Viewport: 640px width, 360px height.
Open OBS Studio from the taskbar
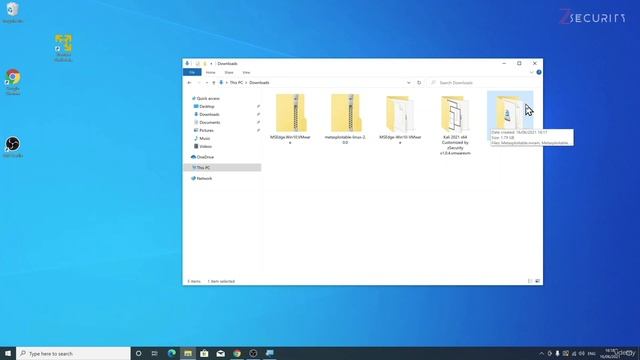tap(253, 353)
